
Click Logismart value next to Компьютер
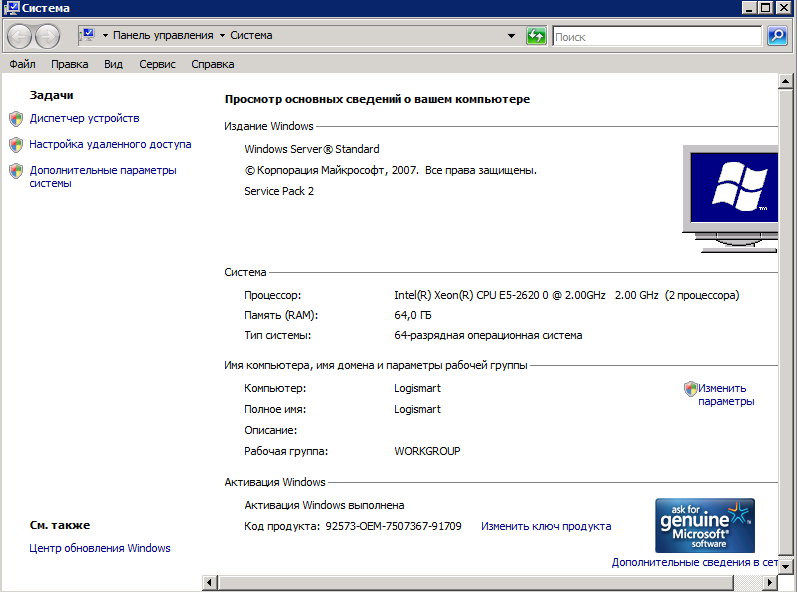(417, 388)
